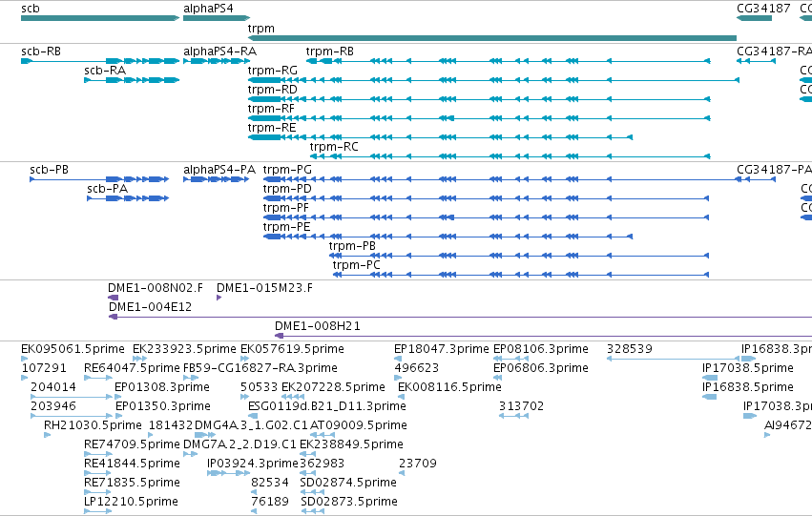Click EST LP12210.5prime
This screenshot has height=516, width=812.
click(x=131, y=502)
